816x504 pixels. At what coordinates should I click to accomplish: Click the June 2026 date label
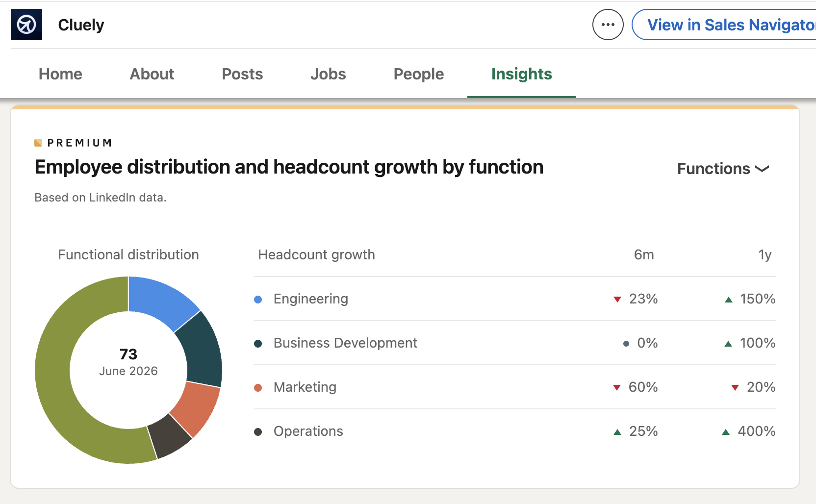pos(128,371)
